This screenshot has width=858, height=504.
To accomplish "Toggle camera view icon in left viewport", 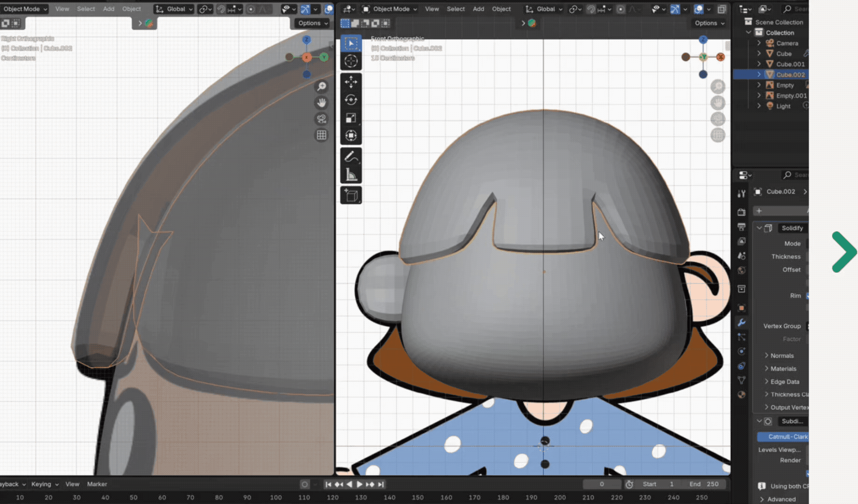I will click(x=322, y=119).
